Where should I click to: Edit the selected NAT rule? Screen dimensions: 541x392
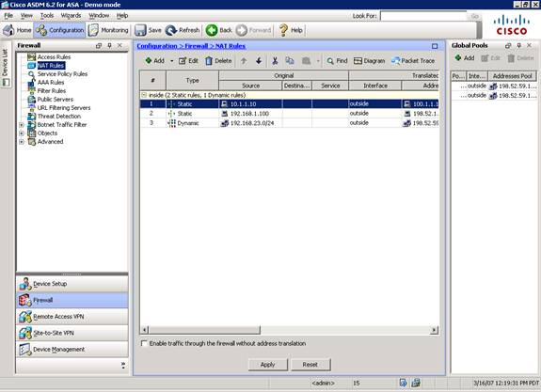point(188,61)
